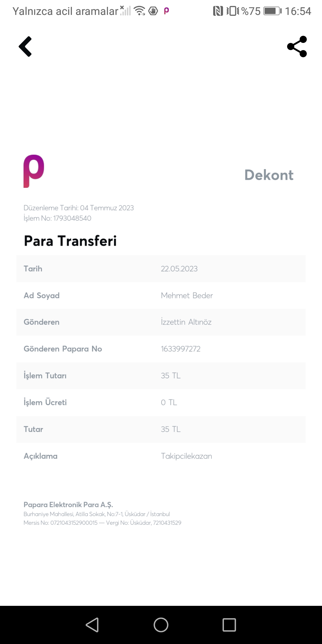
Task: Tap Papara notification icon in status bar
Action: pos(166,11)
